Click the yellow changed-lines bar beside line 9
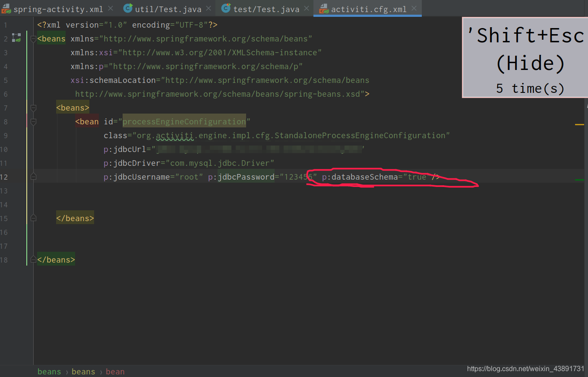The width and height of the screenshot is (588, 377). point(27,135)
